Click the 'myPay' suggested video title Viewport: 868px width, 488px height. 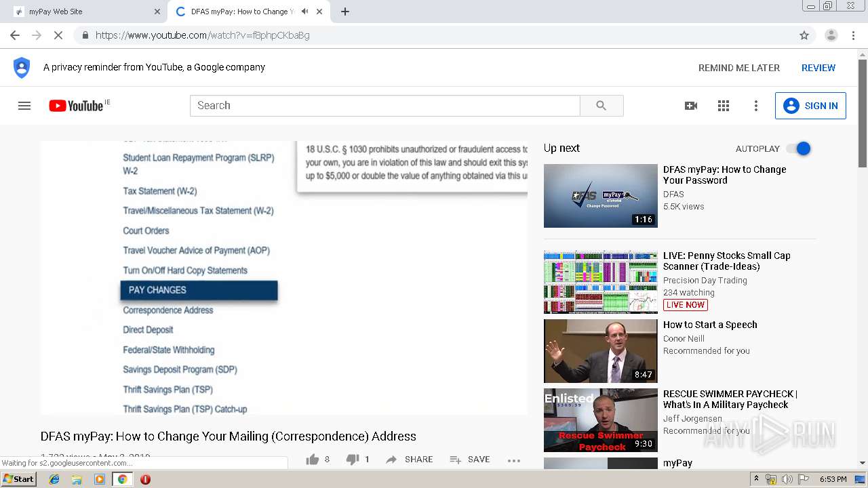pos(677,463)
